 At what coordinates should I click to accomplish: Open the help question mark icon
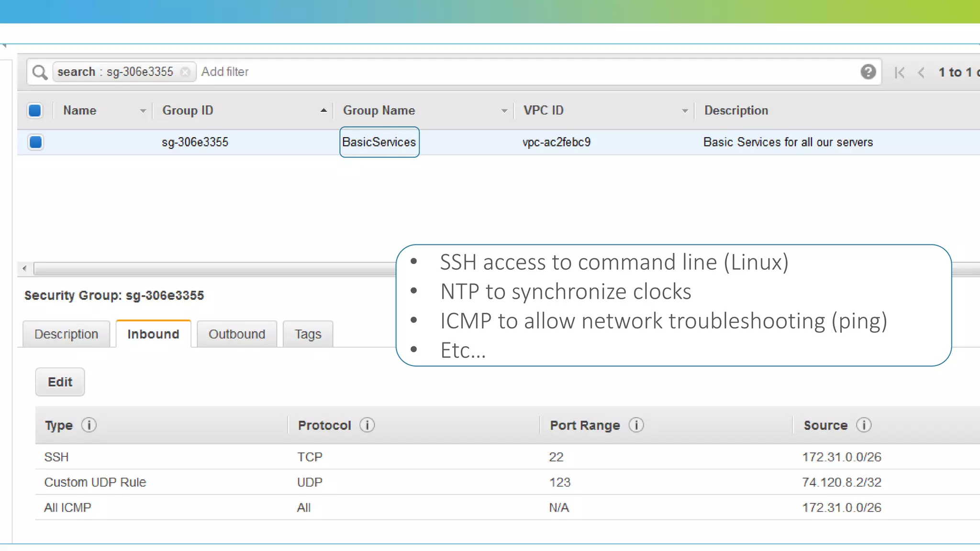pos(868,72)
